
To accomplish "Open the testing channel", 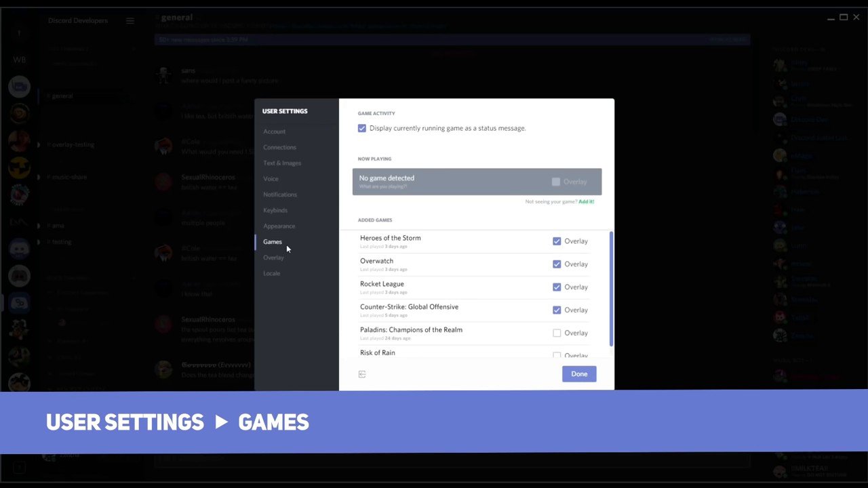I will [60, 242].
